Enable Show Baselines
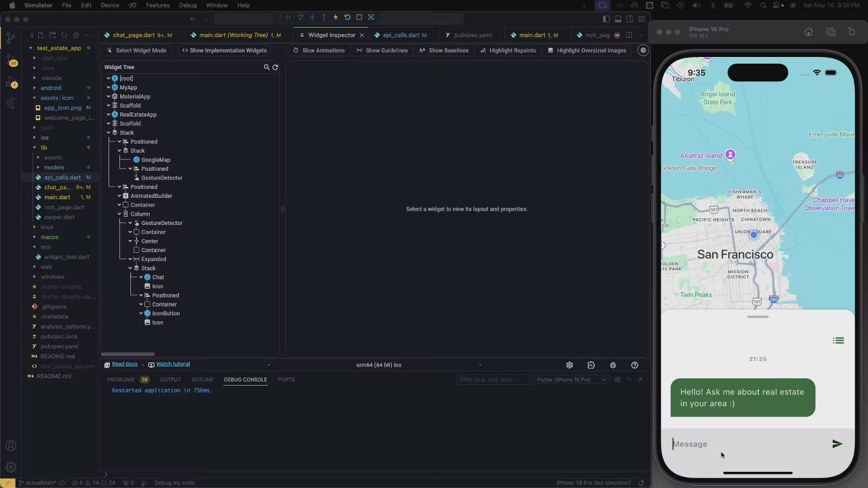868x488 pixels. [444, 50]
